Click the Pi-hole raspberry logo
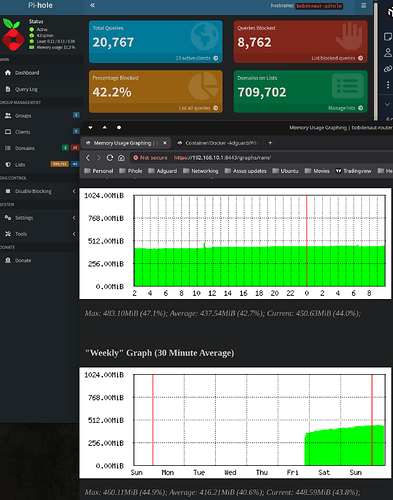 [13, 35]
